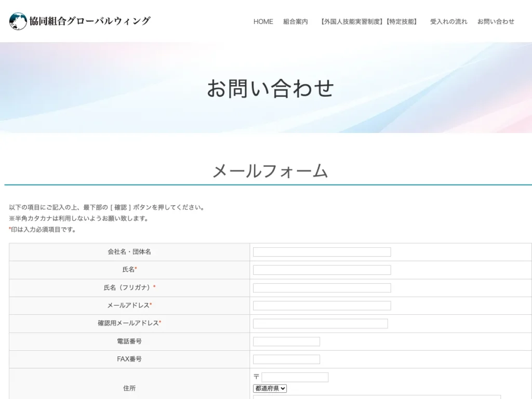The height and width of the screenshot is (399, 532).
Task: Focus the 確認用メールアドレス input field
Action: point(320,324)
